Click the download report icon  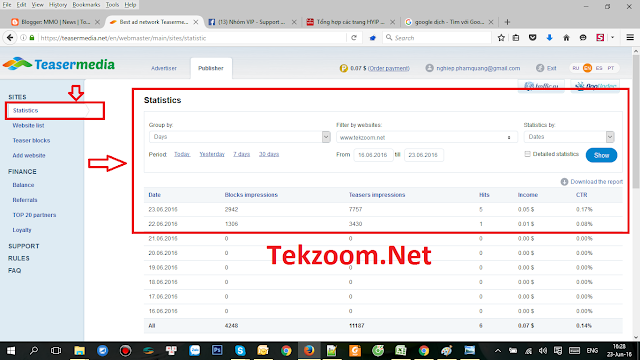point(564,182)
